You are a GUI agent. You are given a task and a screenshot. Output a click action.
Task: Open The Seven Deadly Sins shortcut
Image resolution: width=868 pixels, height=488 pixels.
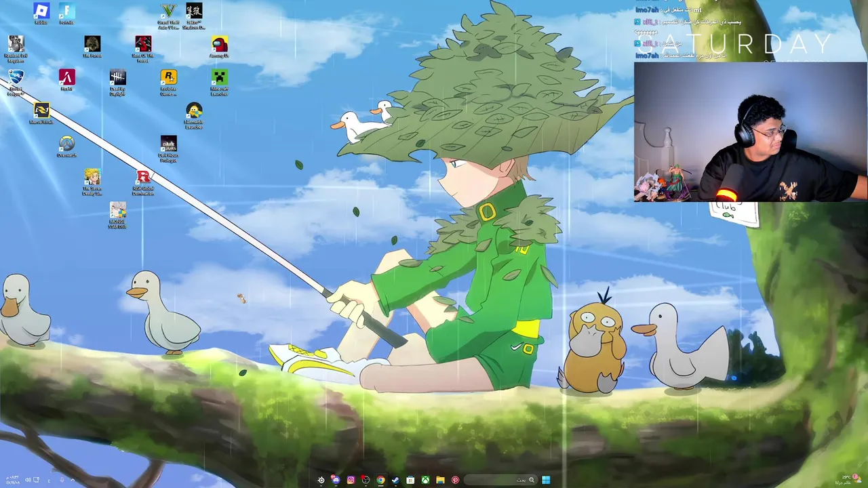pos(92,182)
